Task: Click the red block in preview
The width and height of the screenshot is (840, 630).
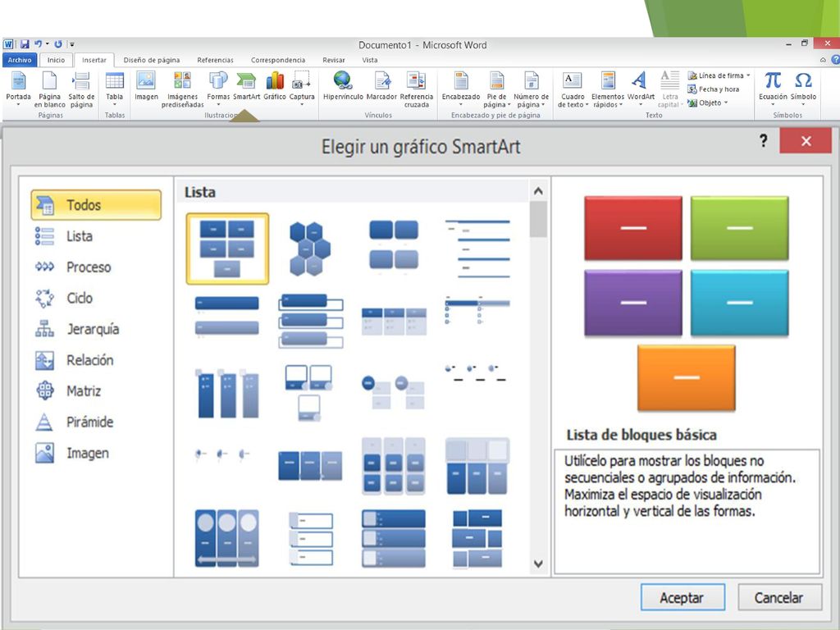Action: [633, 228]
